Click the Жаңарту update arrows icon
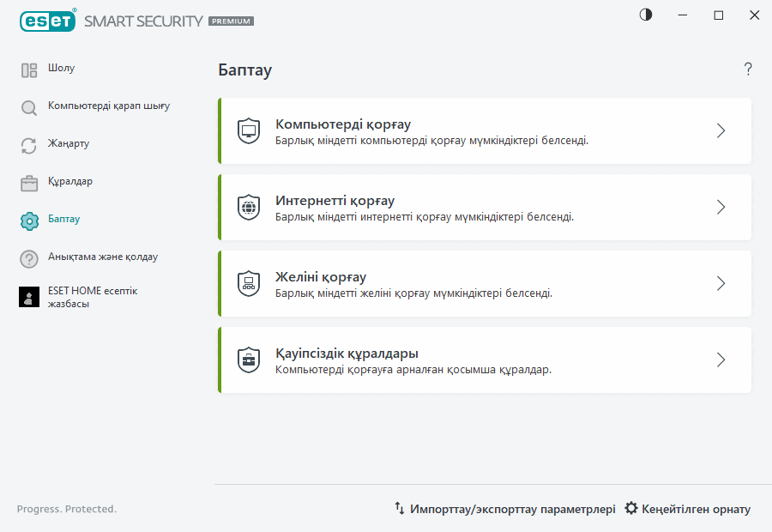Viewport: 772px width, 532px height. (28, 144)
